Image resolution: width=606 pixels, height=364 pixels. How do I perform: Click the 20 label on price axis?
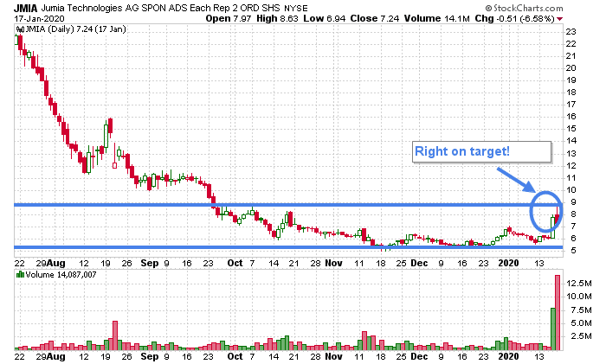coord(571,68)
